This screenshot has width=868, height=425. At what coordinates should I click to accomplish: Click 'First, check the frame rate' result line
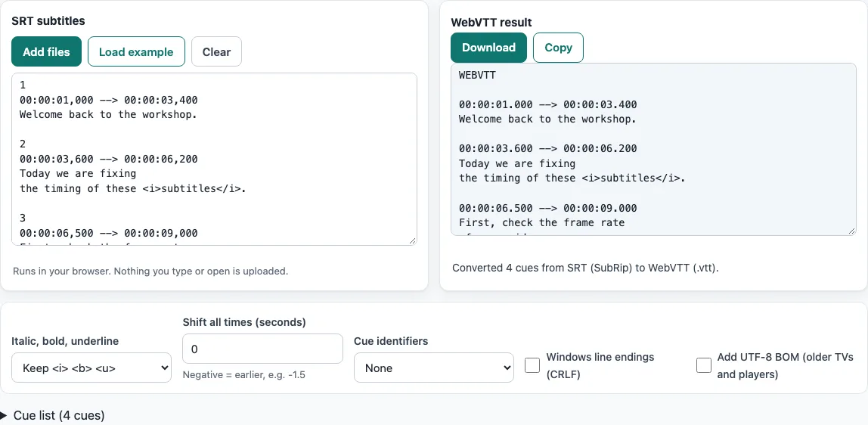542,222
